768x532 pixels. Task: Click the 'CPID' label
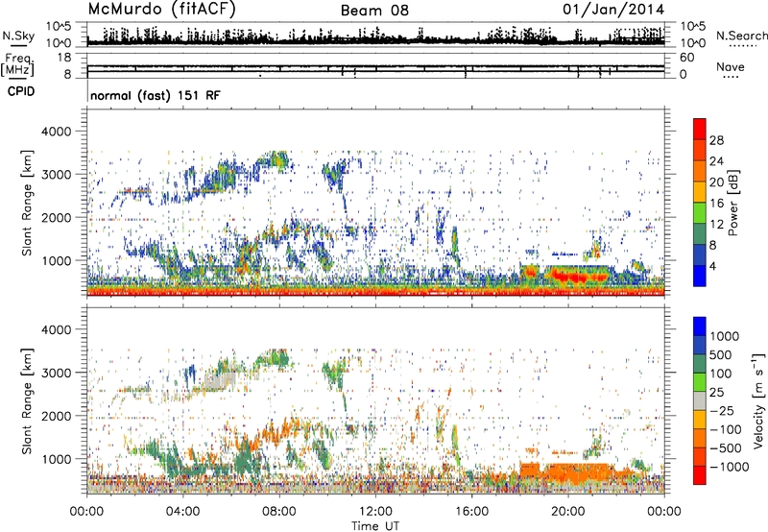pos(21,91)
